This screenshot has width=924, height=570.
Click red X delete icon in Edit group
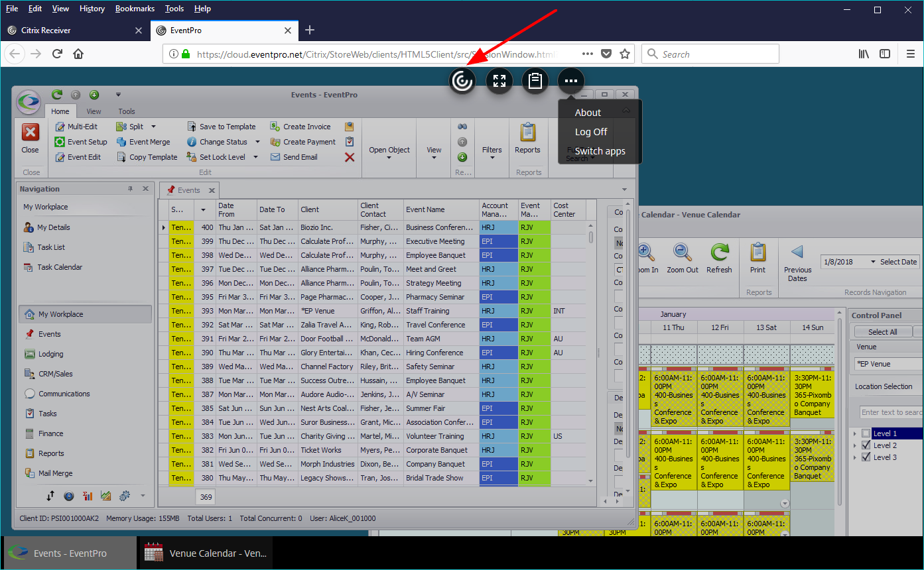(x=350, y=157)
